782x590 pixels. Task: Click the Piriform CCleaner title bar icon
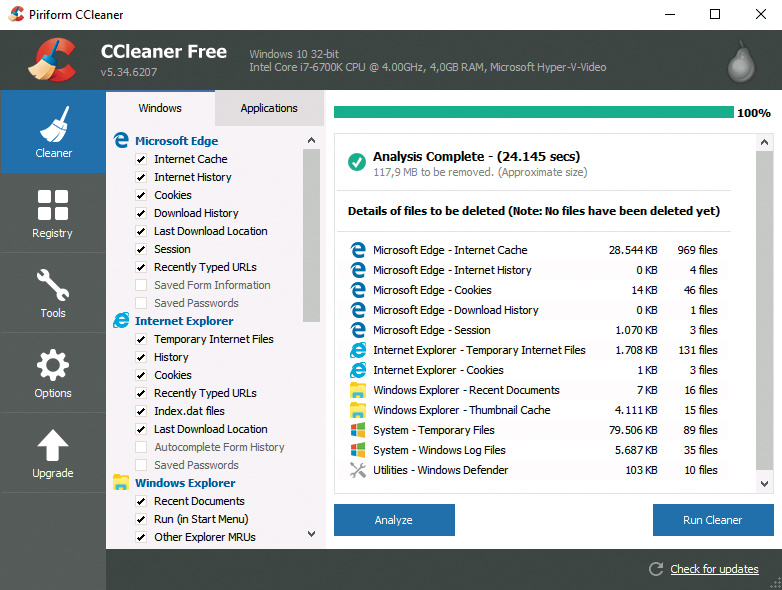point(16,14)
